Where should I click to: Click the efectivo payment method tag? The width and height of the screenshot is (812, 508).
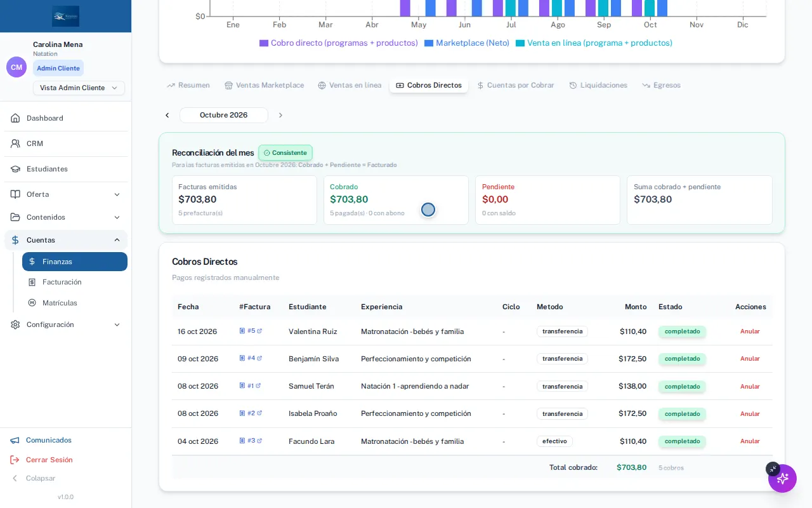coord(554,441)
